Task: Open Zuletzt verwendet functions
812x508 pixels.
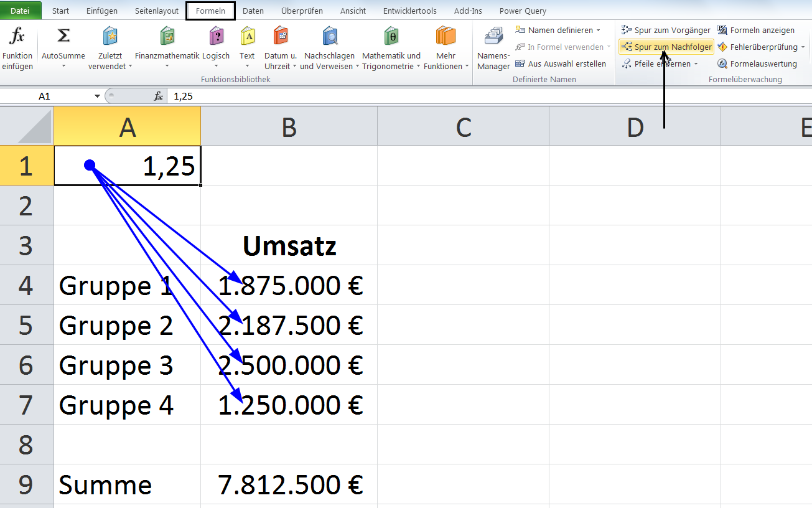Action: [110, 48]
